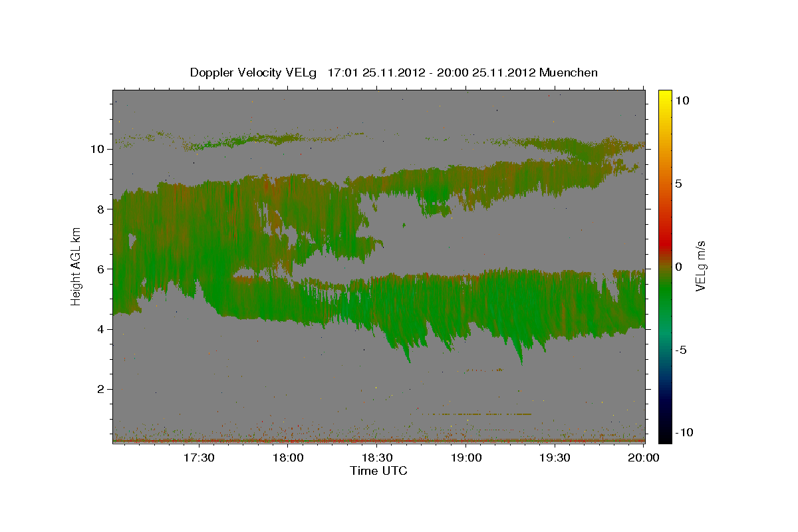Click the colorbar tick label -5
This screenshot has width=798, height=532.
point(682,350)
